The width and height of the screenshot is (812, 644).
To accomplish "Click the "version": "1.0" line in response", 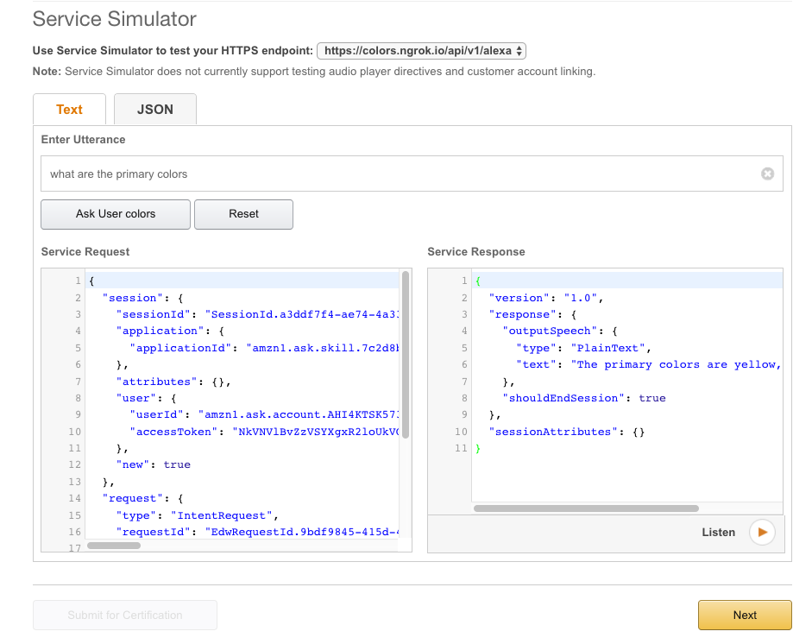I will tap(546, 298).
